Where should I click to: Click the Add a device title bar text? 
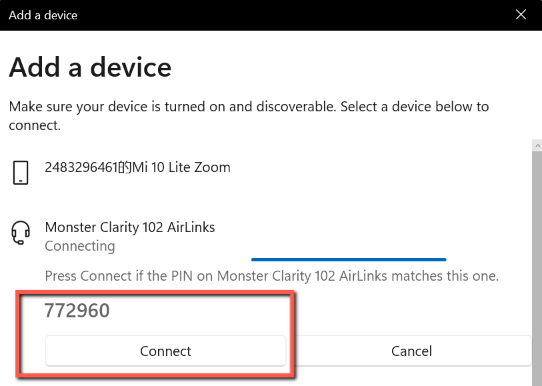point(43,15)
